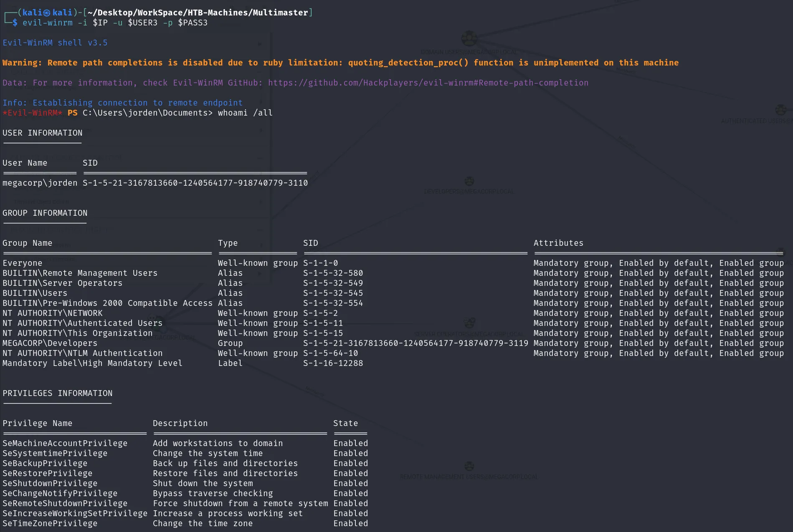Click the 'whoami /all' command text
793x532 pixels.
point(245,113)
